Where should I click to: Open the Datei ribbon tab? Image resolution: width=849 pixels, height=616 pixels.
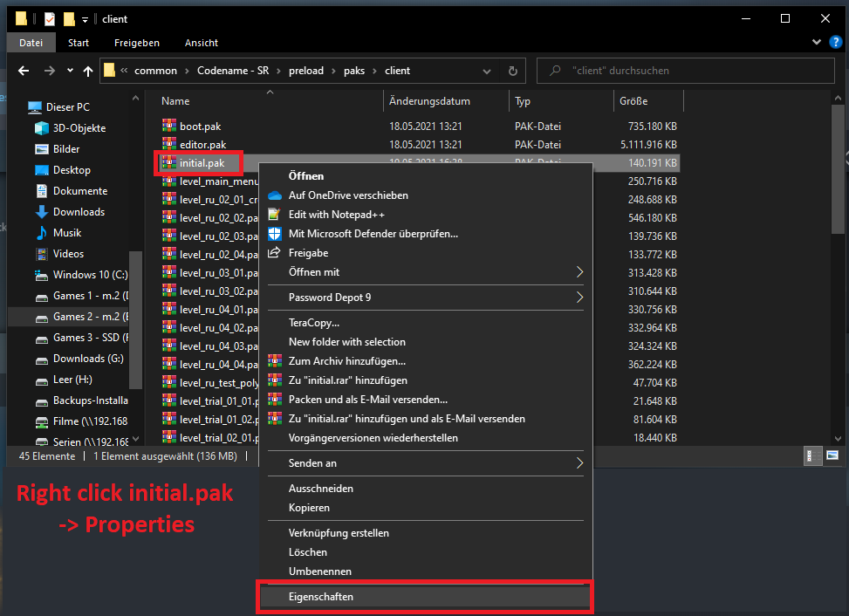(31, 43)
